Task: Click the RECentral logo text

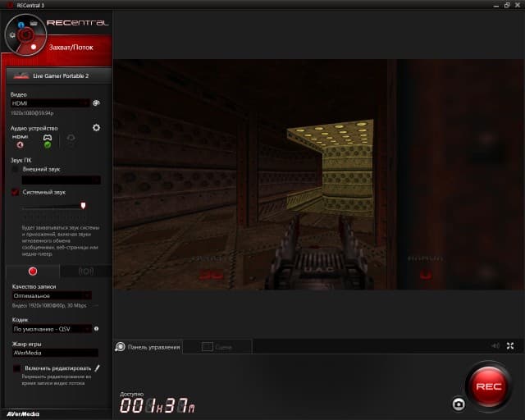Action: (77, 23)
